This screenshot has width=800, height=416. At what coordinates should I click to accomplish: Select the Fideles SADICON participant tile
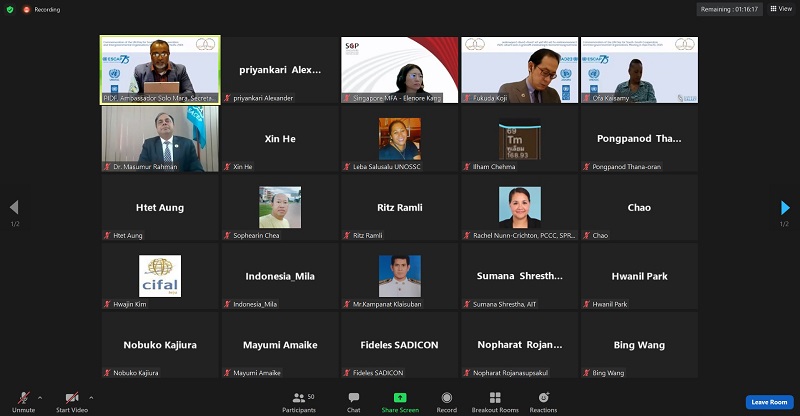[x=399, y=345]
